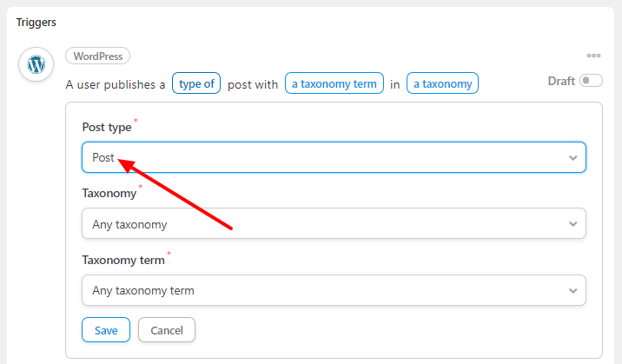Click the Post type field label
Image resolution: width=622 pixels, height=364 pixels.
107,127
